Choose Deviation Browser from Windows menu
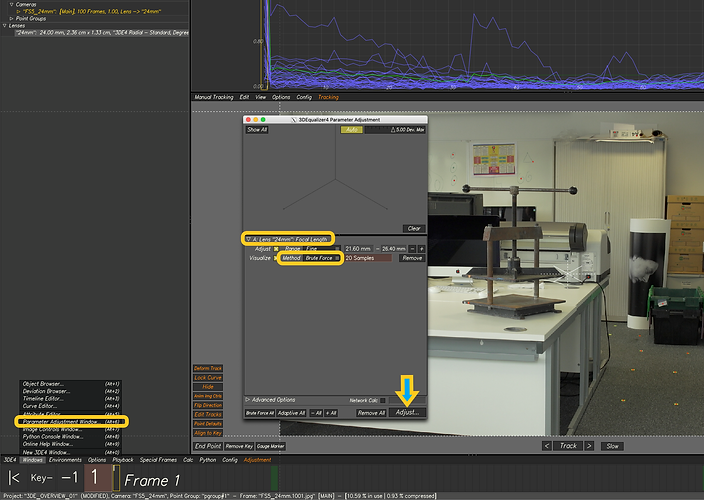Image resolution: width=704 pixels, height=500 pixels. [70, 391]
